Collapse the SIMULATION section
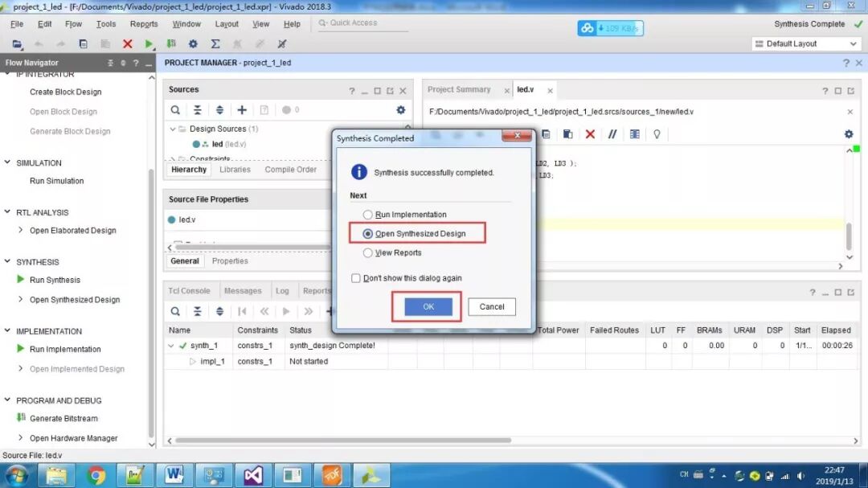Image resolution: width=868 pixels, height=488 pixels. point(7,162)
